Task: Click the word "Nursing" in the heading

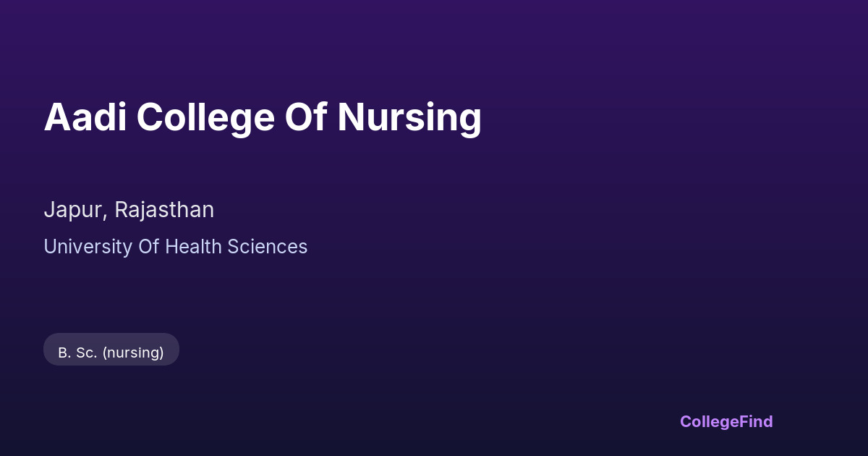Action: 409,117
